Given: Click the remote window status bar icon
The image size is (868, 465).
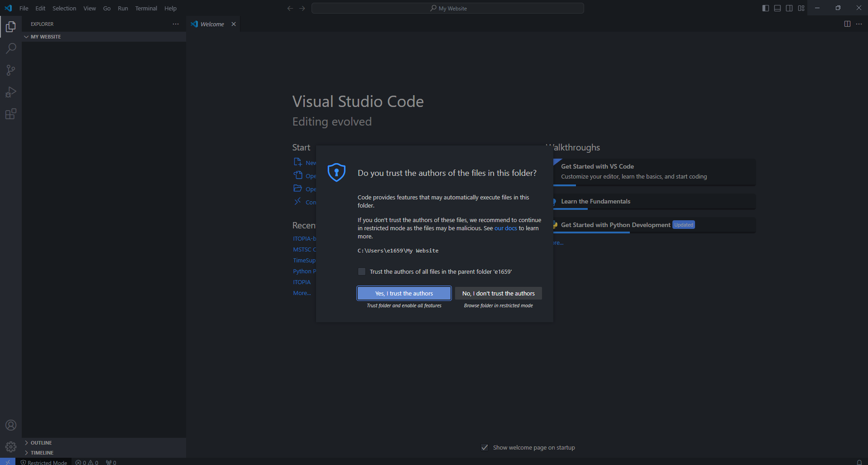Looking at the screenshot, I should pos(8,462).
